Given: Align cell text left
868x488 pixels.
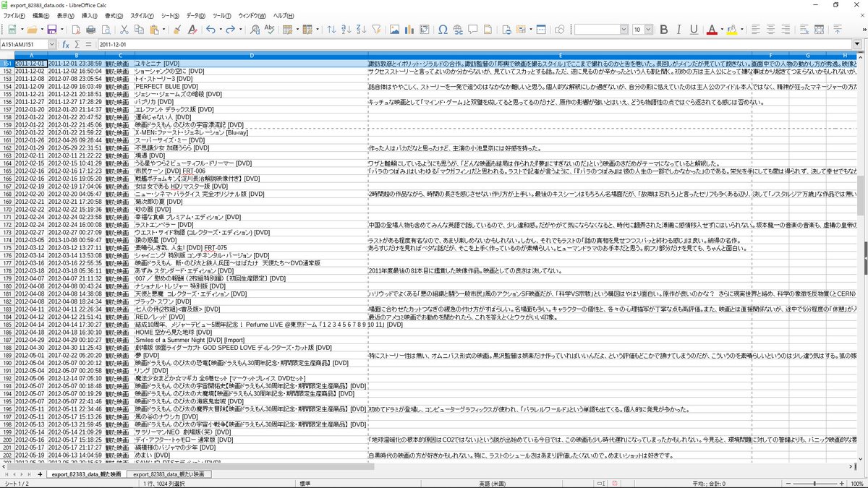Looking at the screenshot, I should pyautogui.click(x=756, y=30).
